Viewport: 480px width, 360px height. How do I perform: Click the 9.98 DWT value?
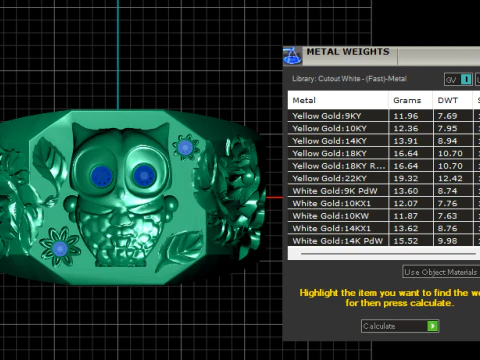[447, 241]
